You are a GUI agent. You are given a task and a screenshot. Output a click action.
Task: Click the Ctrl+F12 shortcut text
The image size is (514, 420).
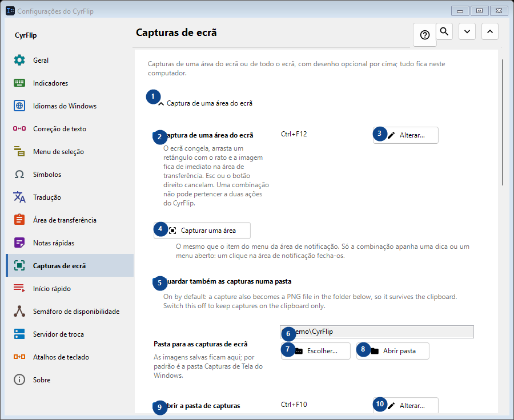(x=294, y=134)
